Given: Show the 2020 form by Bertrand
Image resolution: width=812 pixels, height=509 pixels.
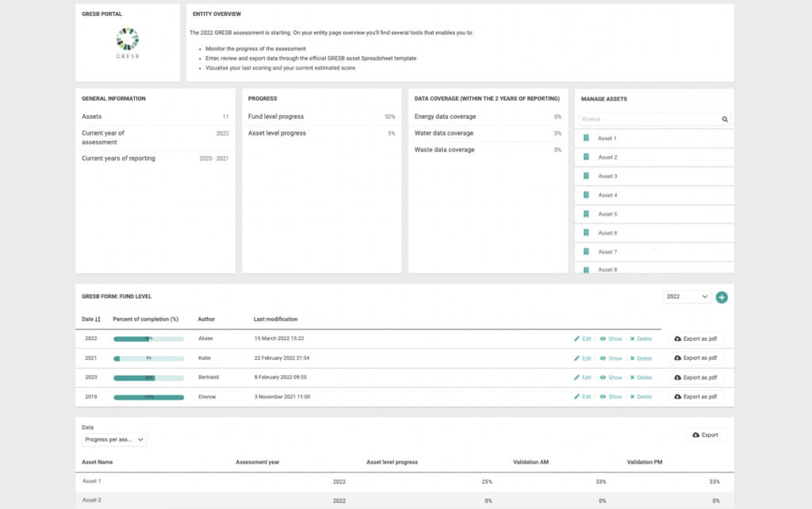Looking at the screenshot, I should (x=611, y=377).
